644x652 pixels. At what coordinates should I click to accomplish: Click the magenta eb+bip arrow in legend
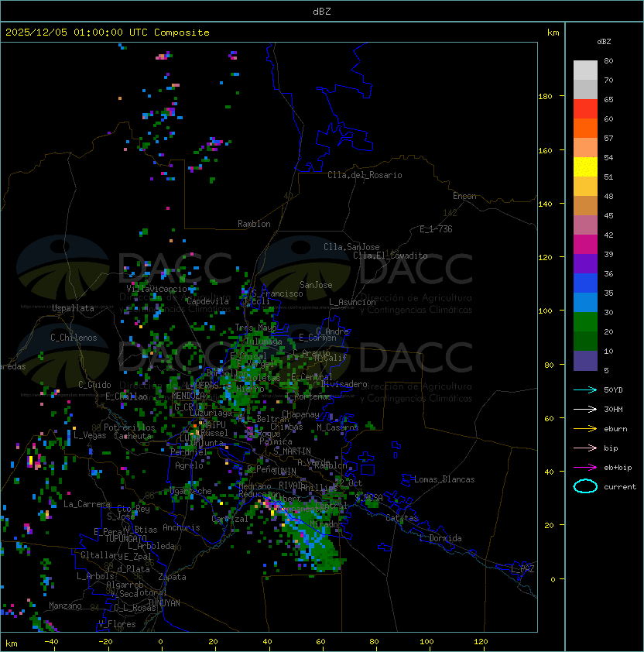(x=585, y=468)
